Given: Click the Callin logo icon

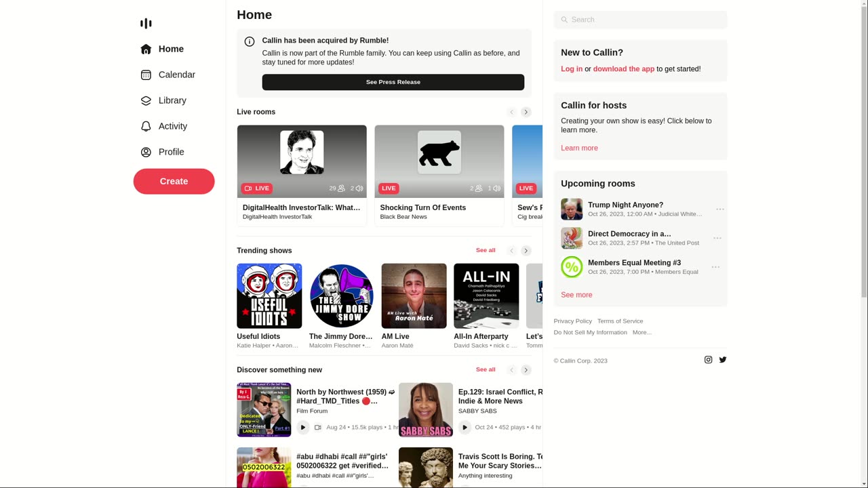Looking at the screenshot, I should point(146,24).
